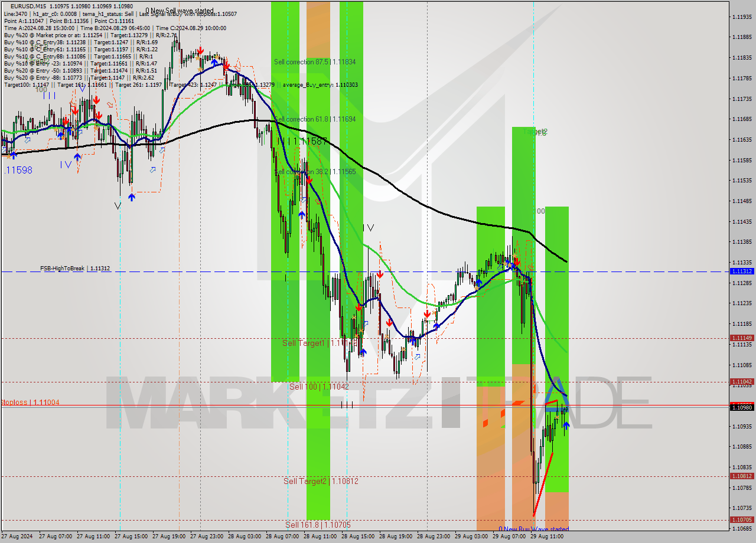This screenshot has height=543, width=756.
Task: Click the 'Sell Target2 | 1.10812' label
Action: click(x=321, y=481)
